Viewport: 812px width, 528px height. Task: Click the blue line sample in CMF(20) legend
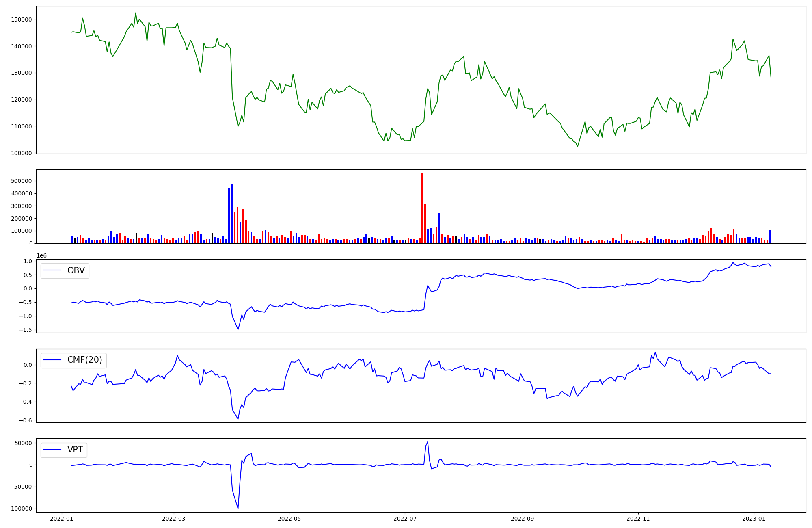pos(52,360)
